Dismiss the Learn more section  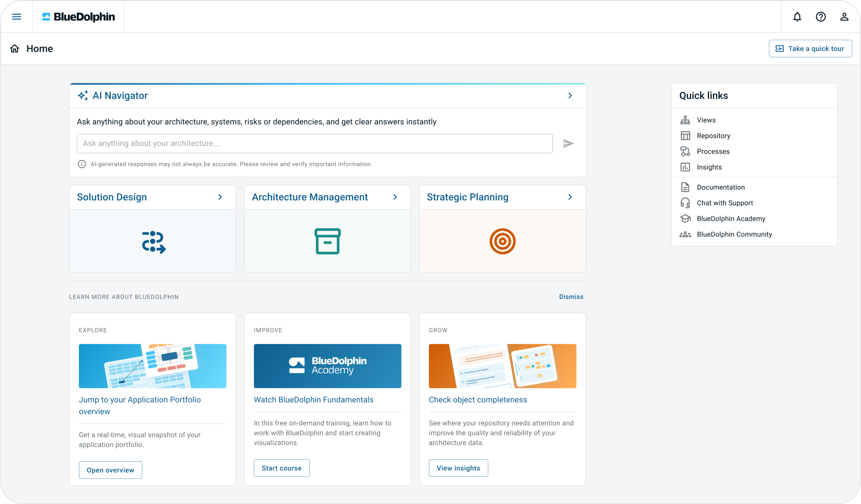pos(571,297)
